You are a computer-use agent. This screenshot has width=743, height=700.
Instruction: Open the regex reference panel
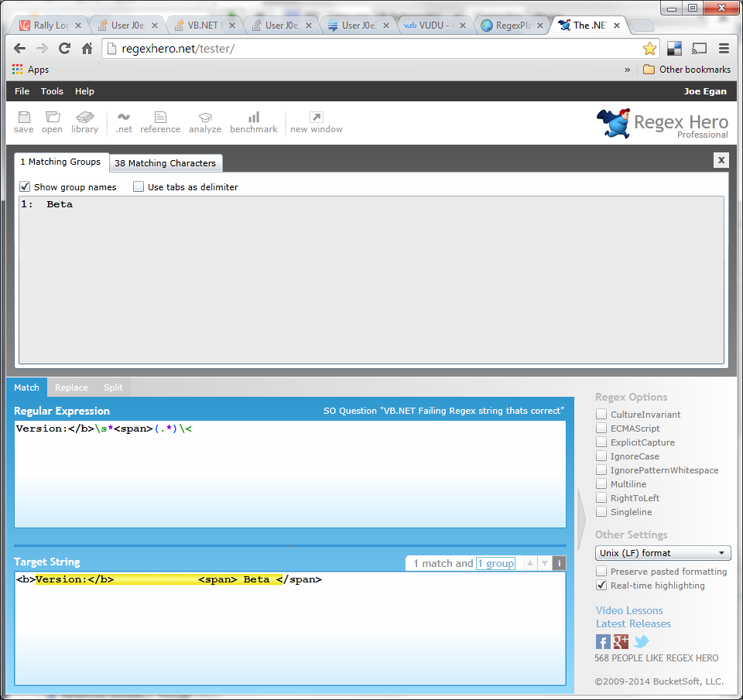point(159,121)
